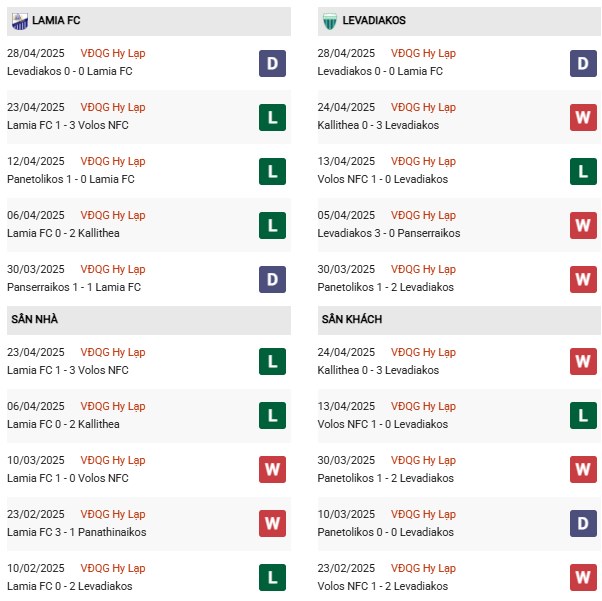Click W badge beside Volos NFC 1-2 Levadiakos
This screenshot has width=602, height=601.
(584, 578)
